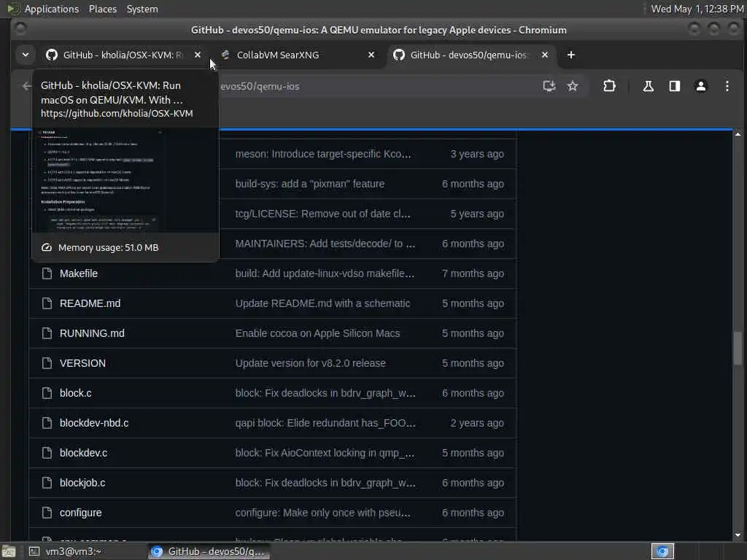Open commit 'qapi block: Elide redundant has_FOO...'

(x=325, y=423)
